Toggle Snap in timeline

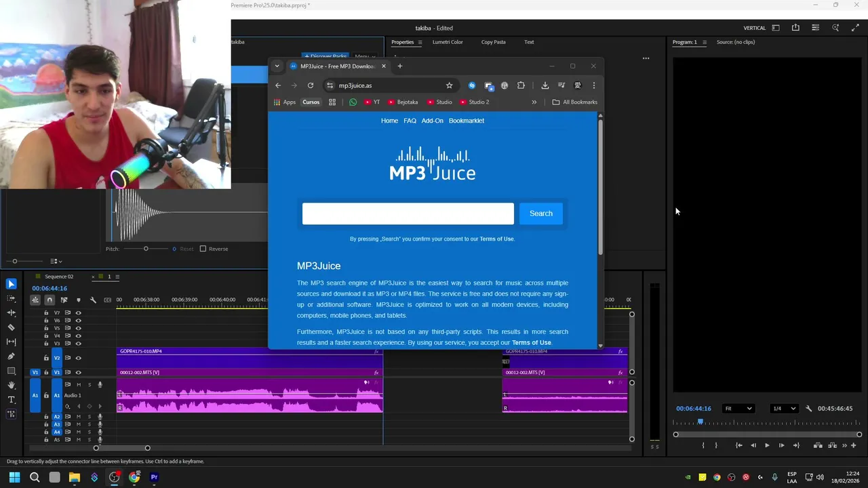50,300
